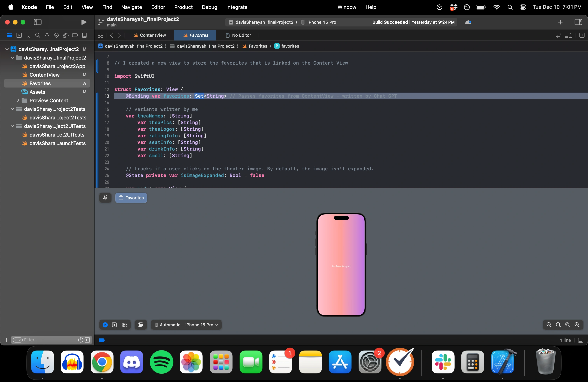Open the variants grid icon in preview
The image size is (588, 382).
[125, 325]
